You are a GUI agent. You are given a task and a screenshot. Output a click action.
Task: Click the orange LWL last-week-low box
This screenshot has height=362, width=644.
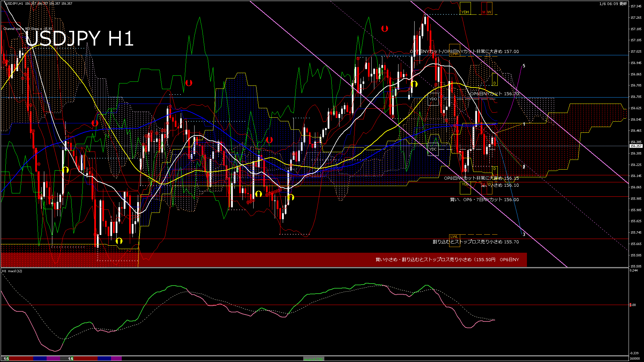(454, 240)
